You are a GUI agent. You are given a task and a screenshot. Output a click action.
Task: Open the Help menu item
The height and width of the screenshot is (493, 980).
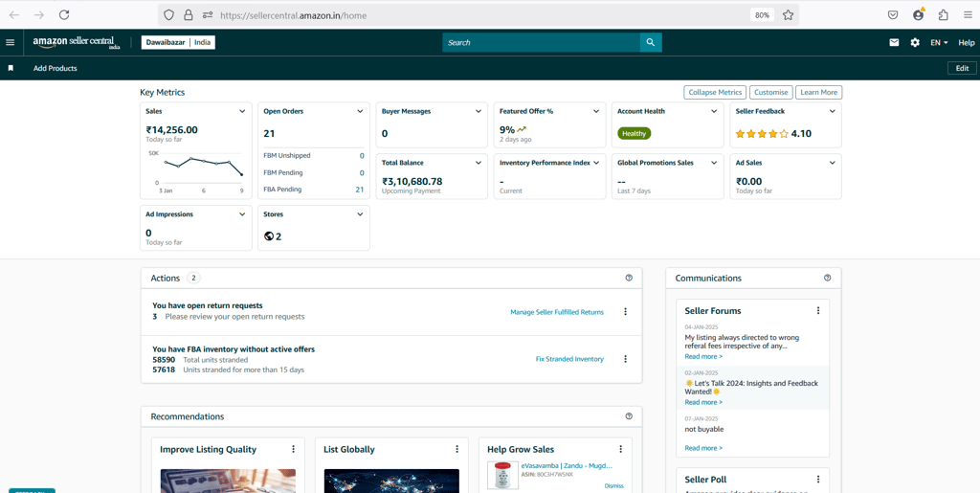pyautogui.click(x=967, y=42)
